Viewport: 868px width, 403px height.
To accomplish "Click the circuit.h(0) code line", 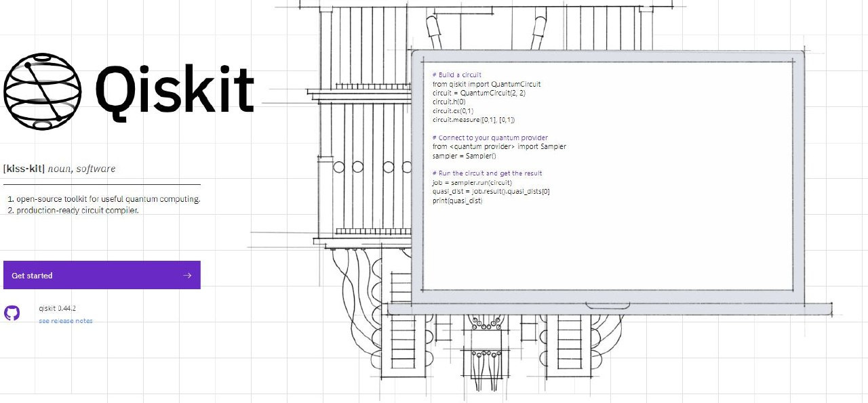I will click(x=449, y=102).
